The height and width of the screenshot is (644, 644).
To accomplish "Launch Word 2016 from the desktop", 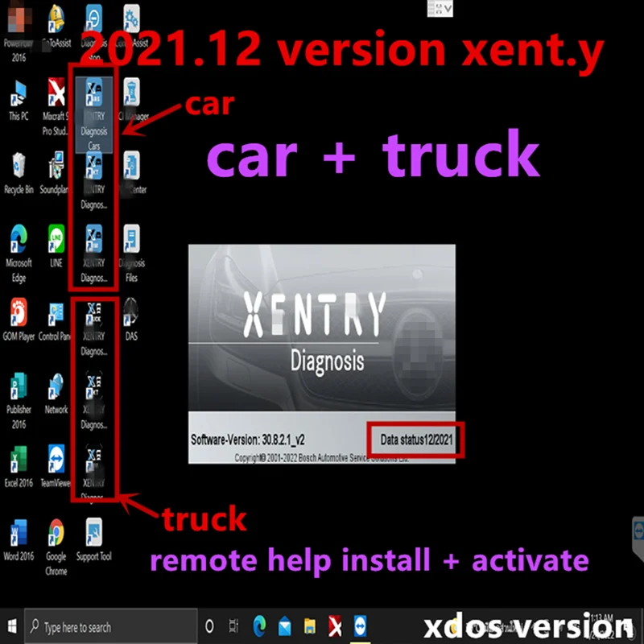I will point(19,540).
